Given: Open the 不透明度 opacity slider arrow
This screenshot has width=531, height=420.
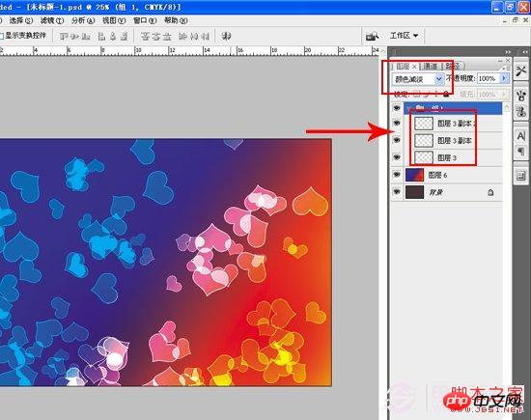Looking at the screenshot, I should click(x=504, y=78).
